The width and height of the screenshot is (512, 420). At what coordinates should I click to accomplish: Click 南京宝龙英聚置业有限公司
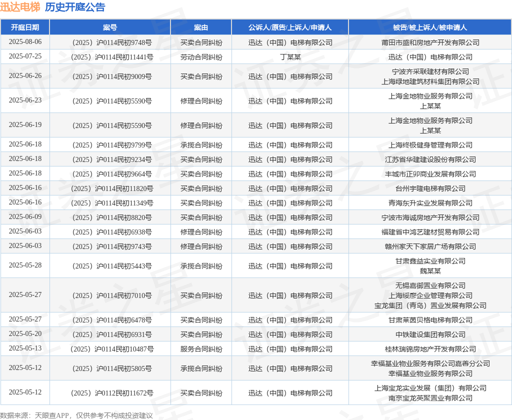pos(430,398)
